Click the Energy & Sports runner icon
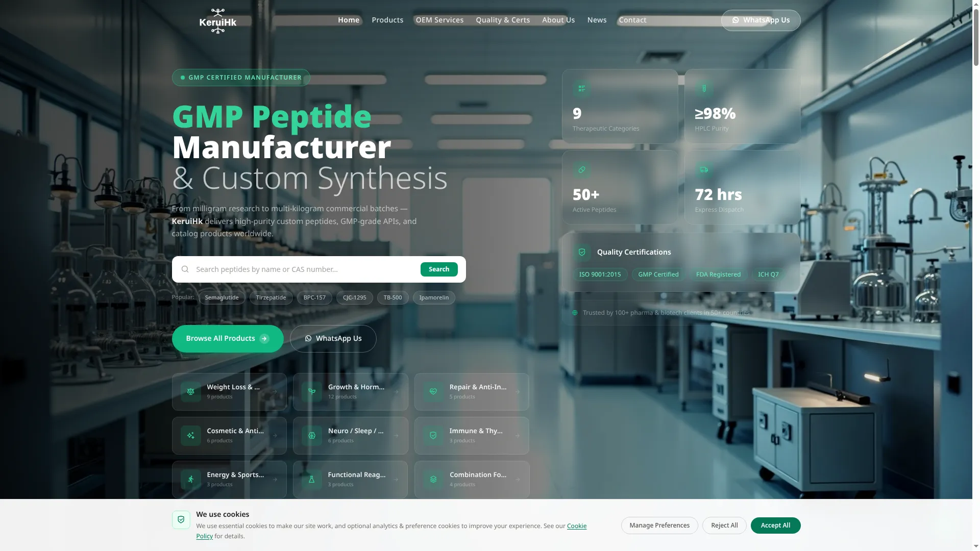This screenshot has width=980, height=551. (190, 480)
